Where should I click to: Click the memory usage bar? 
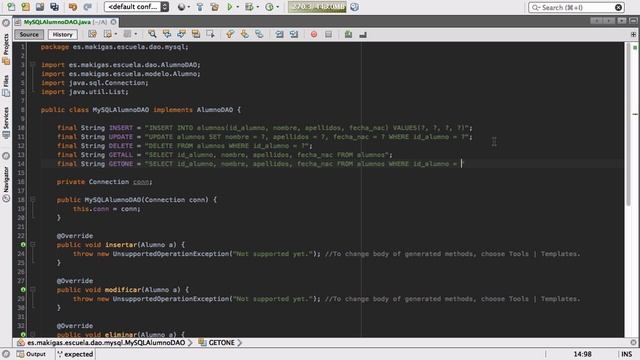tap(317, 7)
